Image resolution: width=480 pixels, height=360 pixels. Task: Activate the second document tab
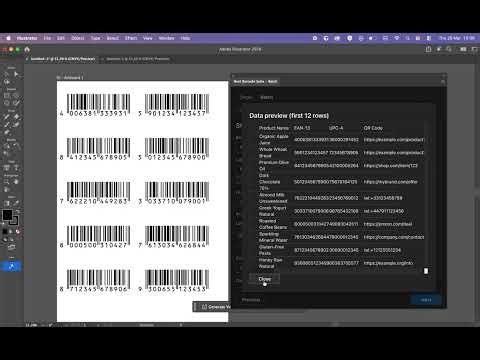click(x=138, y=59)
